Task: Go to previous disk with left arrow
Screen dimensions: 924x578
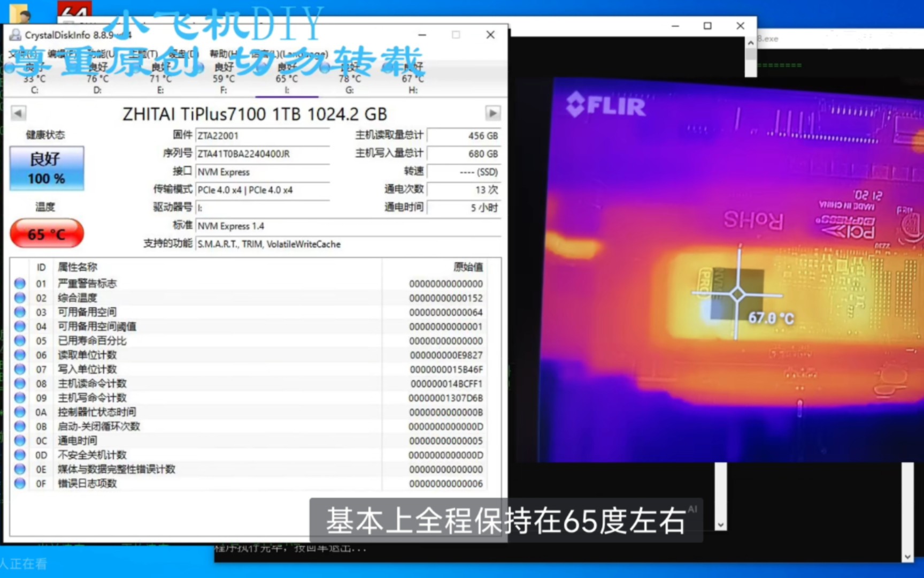Action: click(x=18, y=113)
